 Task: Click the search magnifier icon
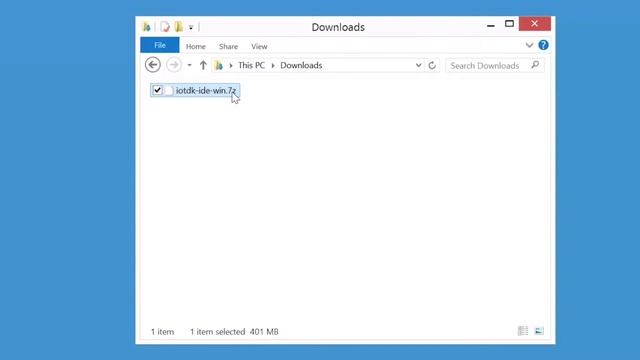pyautogui.click(x=535, y=65)
